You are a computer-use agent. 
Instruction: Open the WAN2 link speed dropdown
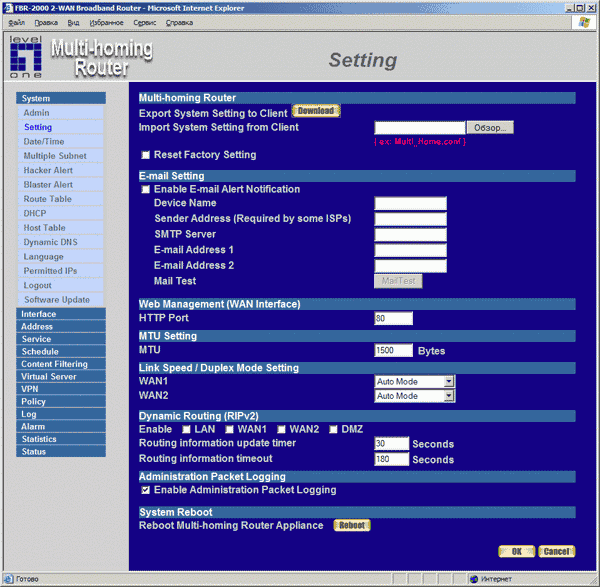tap(449, 396)
